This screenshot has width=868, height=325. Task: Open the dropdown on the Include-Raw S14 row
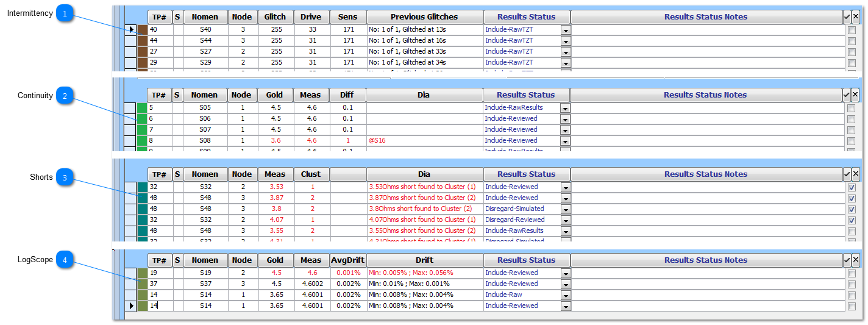566,295
